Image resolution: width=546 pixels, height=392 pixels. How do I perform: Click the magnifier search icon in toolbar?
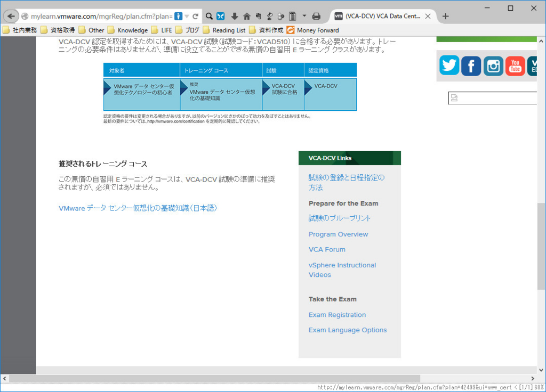(209, 17)
